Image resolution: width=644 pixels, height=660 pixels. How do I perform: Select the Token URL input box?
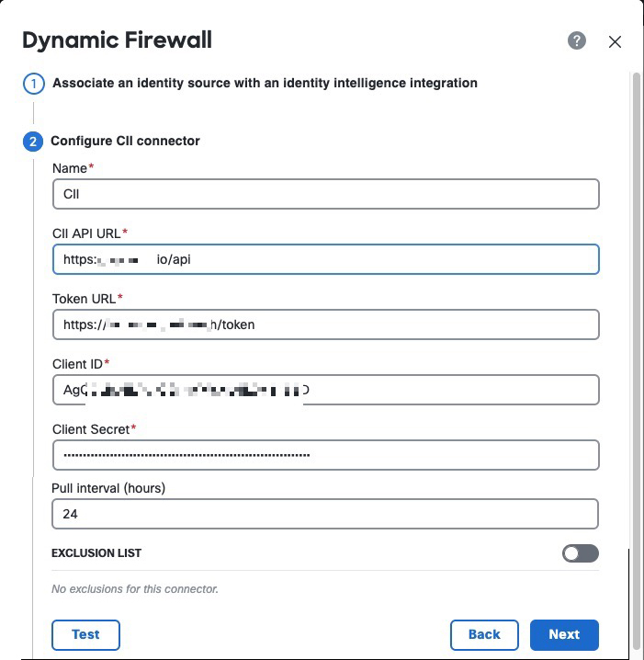[x=325, y=324]
